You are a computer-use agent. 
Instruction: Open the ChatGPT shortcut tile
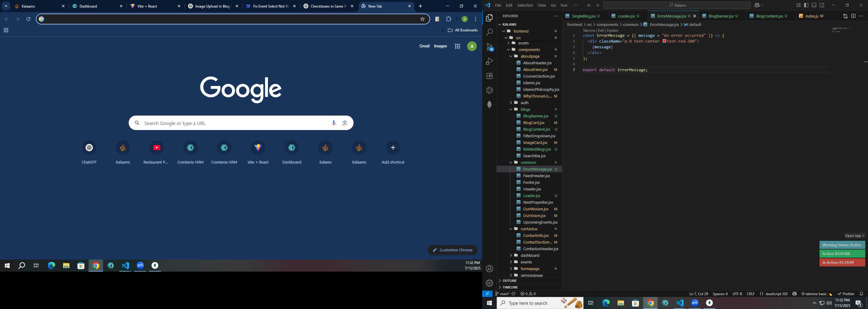tap(89, 152)
